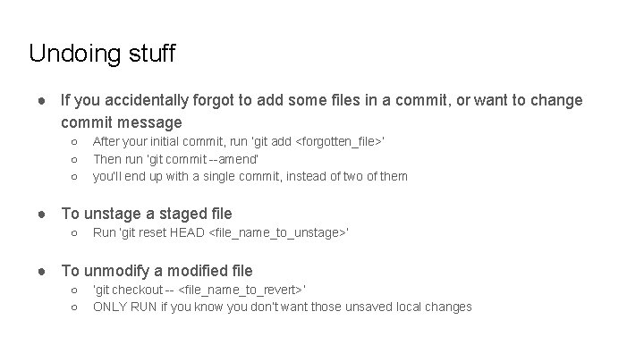Click the solid bullet beside 'To unstage'
This screenshot has width=644, height=362.
coord(41,215)
